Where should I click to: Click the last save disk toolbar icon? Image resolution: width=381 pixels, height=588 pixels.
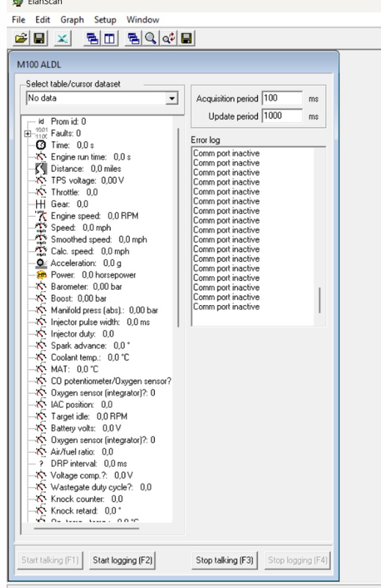pyautogui.click(x=186, y=38)
